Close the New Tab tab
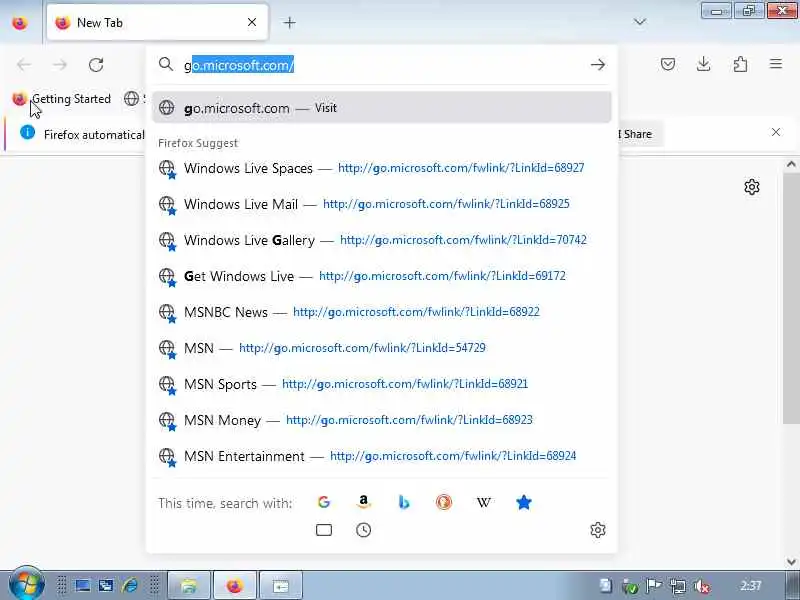This screenshot has height=600, width=800. (252, 22)
